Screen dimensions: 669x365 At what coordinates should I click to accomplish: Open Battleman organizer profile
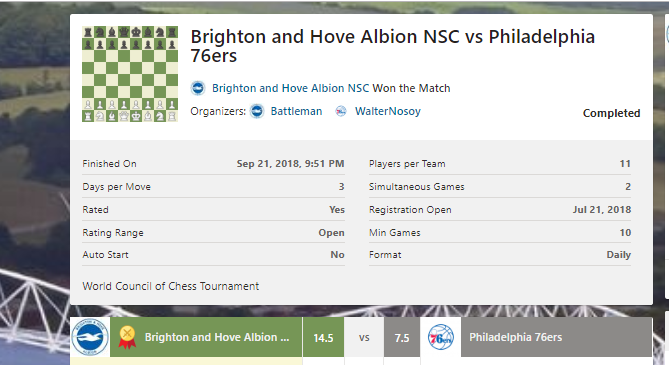coord(297,111)
